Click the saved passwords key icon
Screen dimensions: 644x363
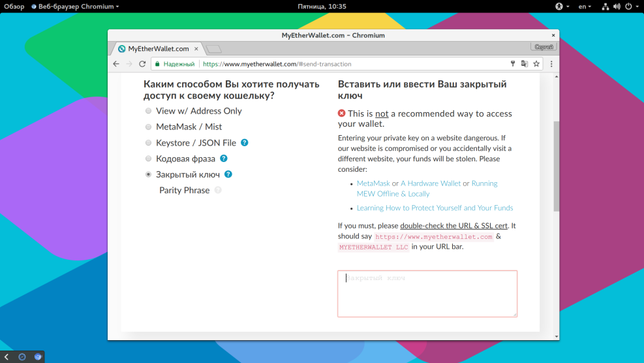click(513, 64)
